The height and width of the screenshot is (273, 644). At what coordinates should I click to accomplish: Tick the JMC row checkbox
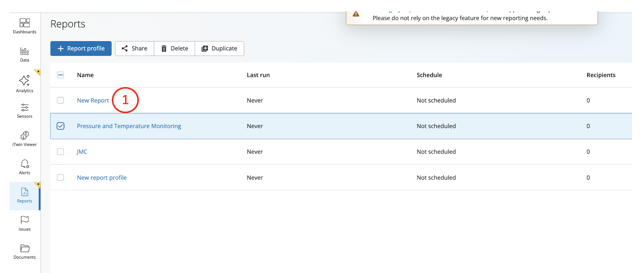(x=61, y=152)
